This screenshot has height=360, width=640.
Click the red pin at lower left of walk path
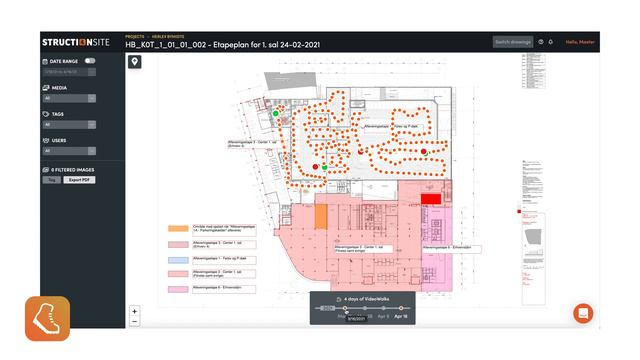coord(315,167)
